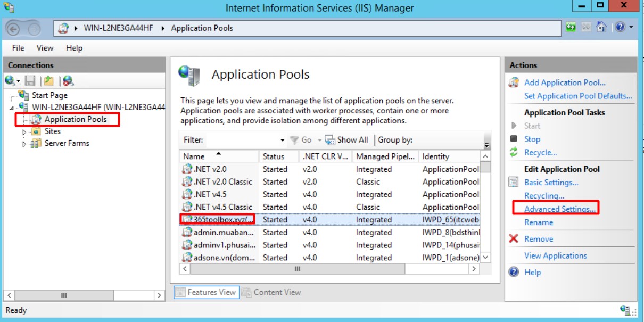The image size is (644, 322).
Task: Click inside the Filter text field
Action: tap(242, 140)
